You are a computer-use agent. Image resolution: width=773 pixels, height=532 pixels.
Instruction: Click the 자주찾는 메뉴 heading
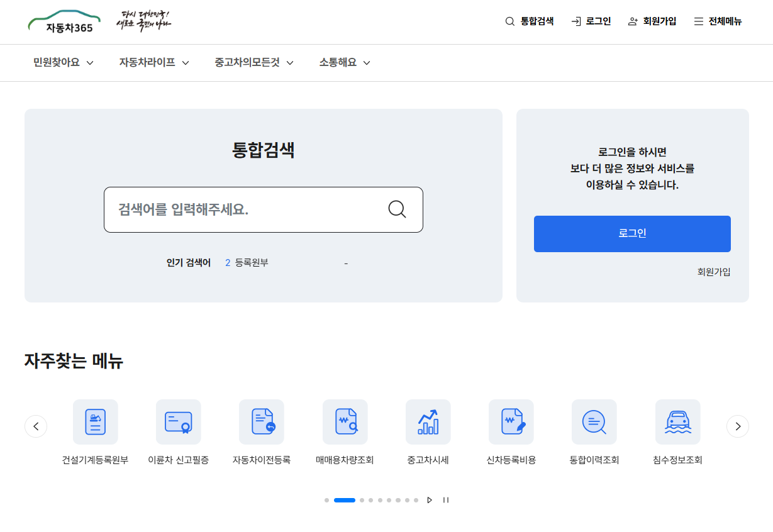pyautogui.click(x=74, y=361)
